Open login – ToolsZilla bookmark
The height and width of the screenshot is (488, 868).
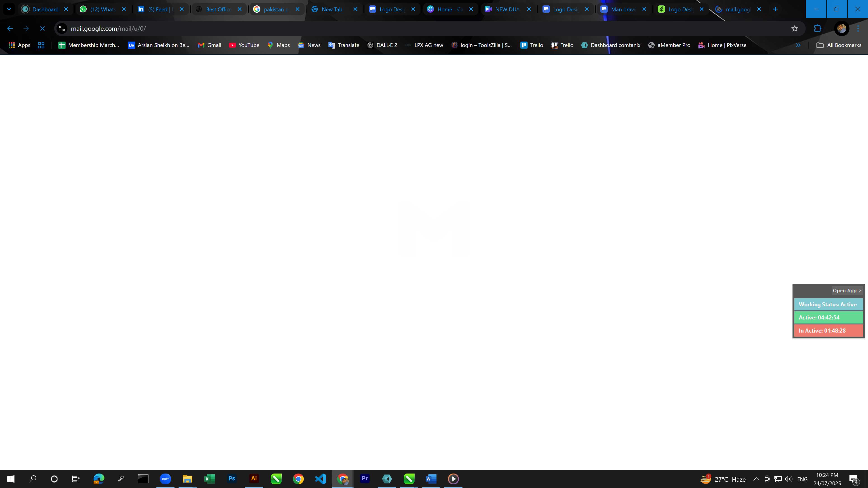[x=481, y=45]
